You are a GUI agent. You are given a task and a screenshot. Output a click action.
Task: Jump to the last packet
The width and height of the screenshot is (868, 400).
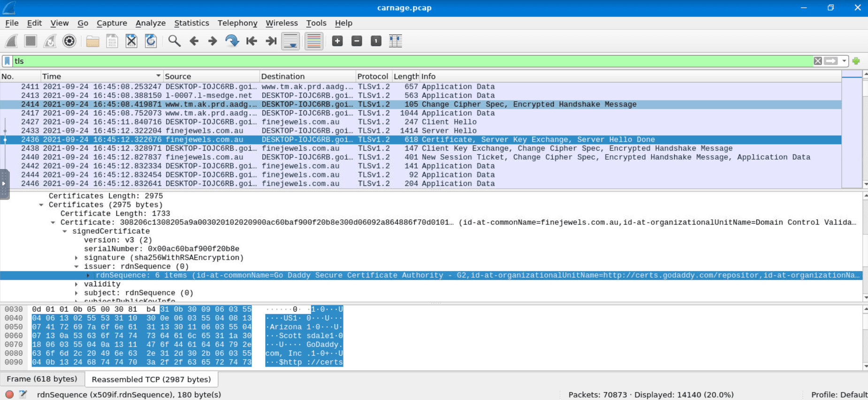[x=271, y=41]
